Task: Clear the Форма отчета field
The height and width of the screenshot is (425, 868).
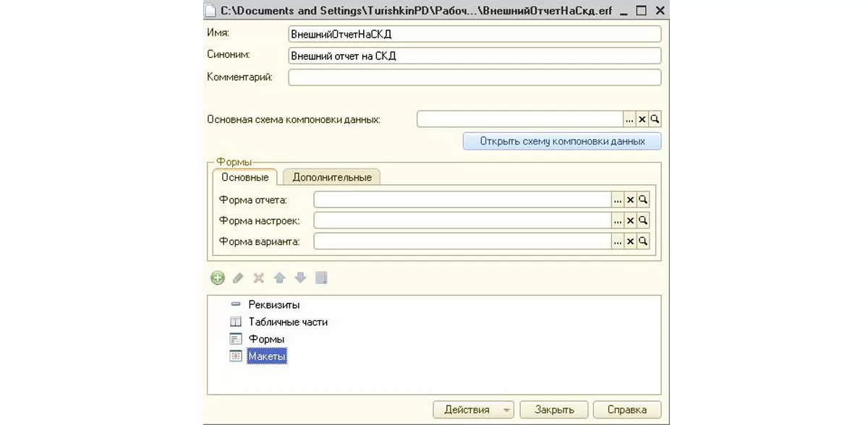Action: pyautogui.click(x=630, y=200)
